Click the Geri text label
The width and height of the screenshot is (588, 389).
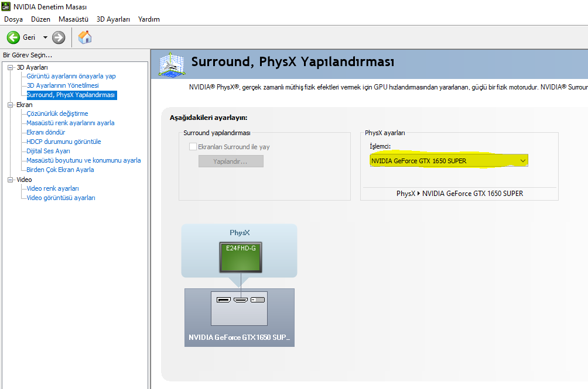point(29,37)
